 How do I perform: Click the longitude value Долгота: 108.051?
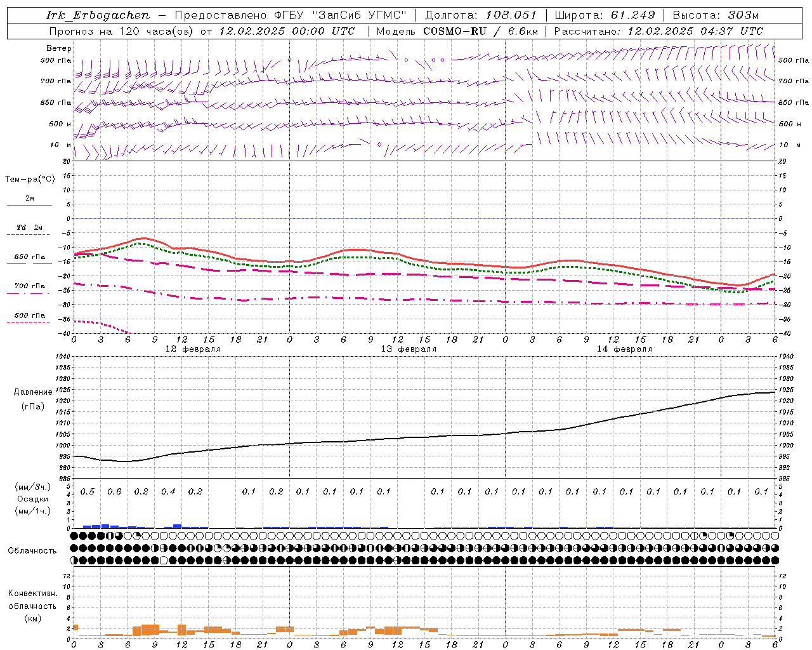480,15
